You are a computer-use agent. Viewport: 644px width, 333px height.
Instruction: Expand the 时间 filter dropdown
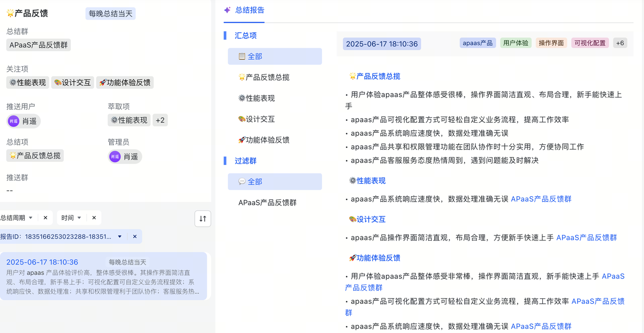click(x=79, y=218)
